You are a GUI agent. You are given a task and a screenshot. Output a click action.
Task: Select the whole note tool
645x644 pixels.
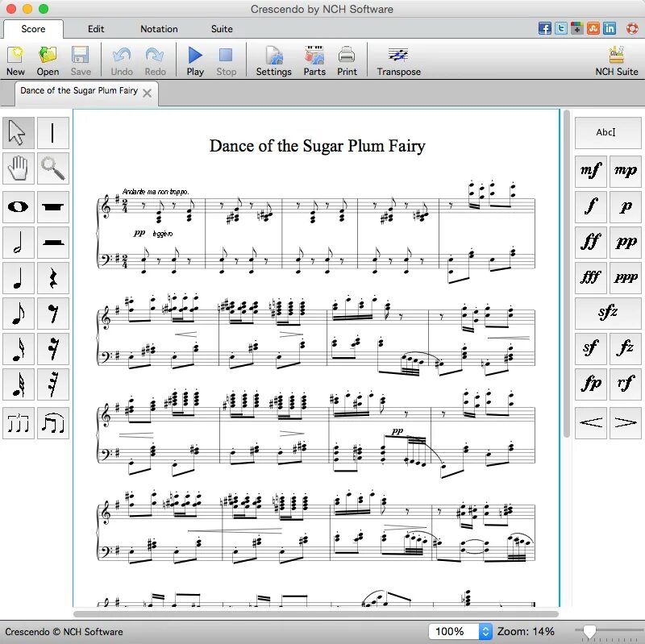click(x=19, y=207)
